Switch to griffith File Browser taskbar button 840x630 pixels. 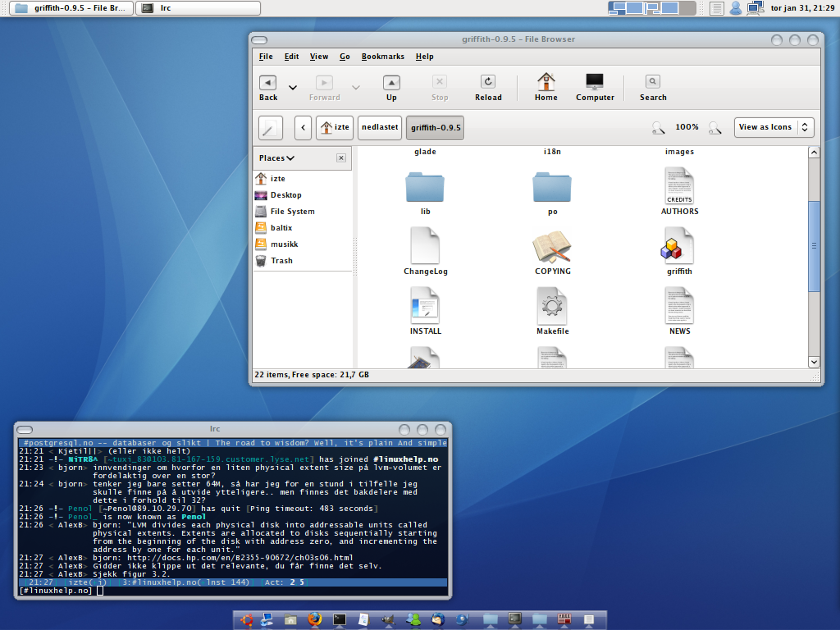tap(71, 8)
